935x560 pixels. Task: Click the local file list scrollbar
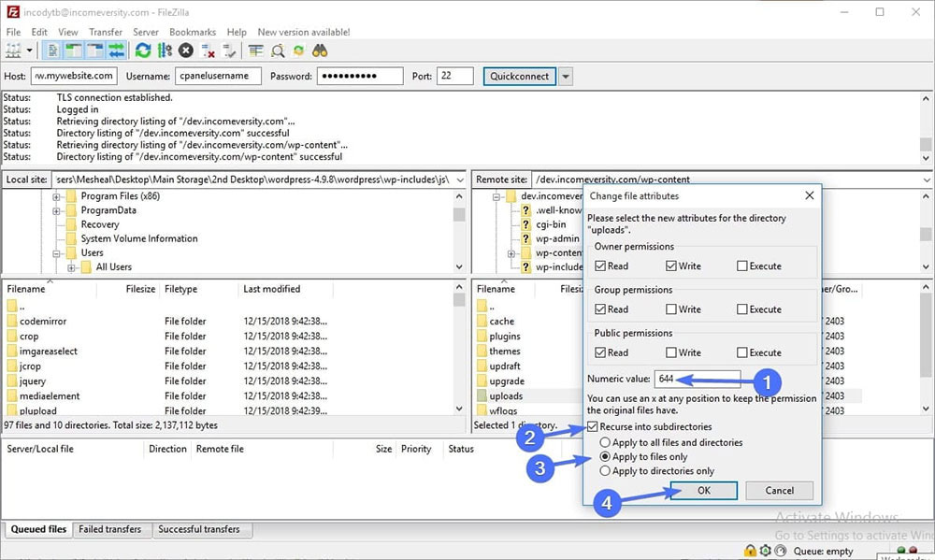click(x=459, y=349)
